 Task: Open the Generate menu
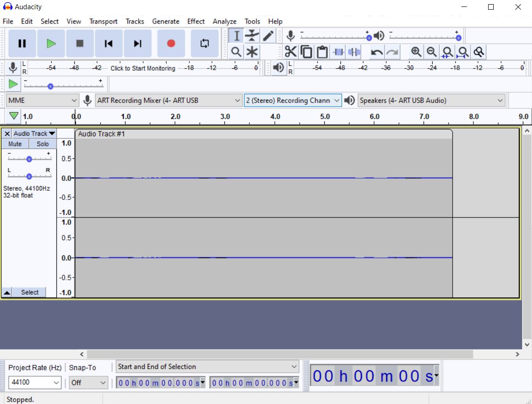pos(166,21)
